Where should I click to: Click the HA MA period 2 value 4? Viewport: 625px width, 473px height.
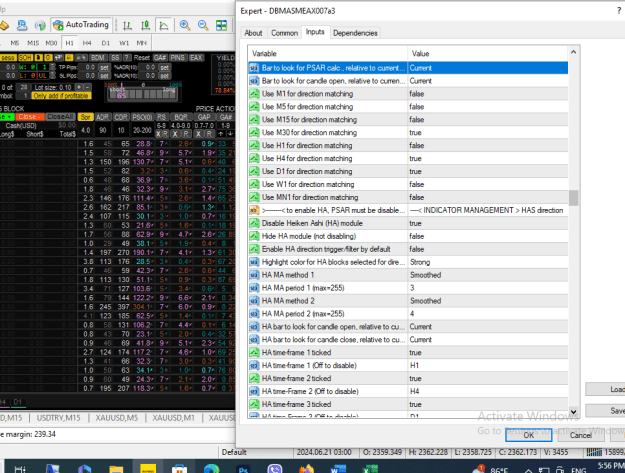click(487, 314)
